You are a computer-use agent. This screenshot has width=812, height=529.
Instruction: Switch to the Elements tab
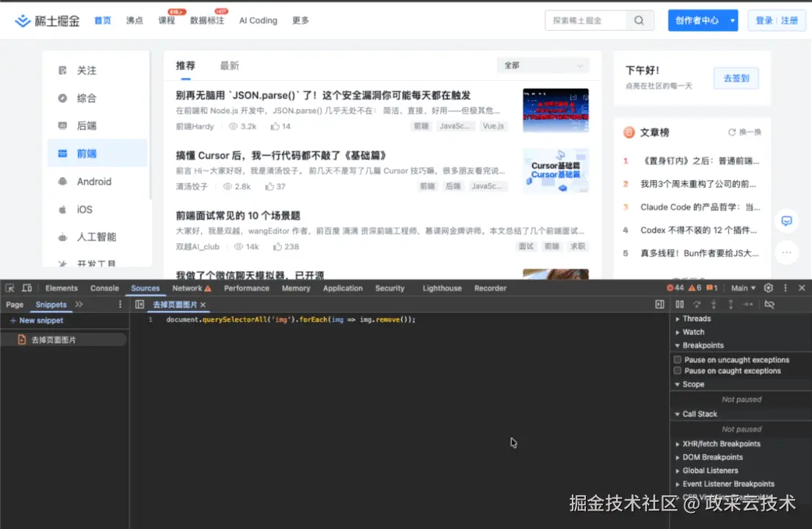61,288
